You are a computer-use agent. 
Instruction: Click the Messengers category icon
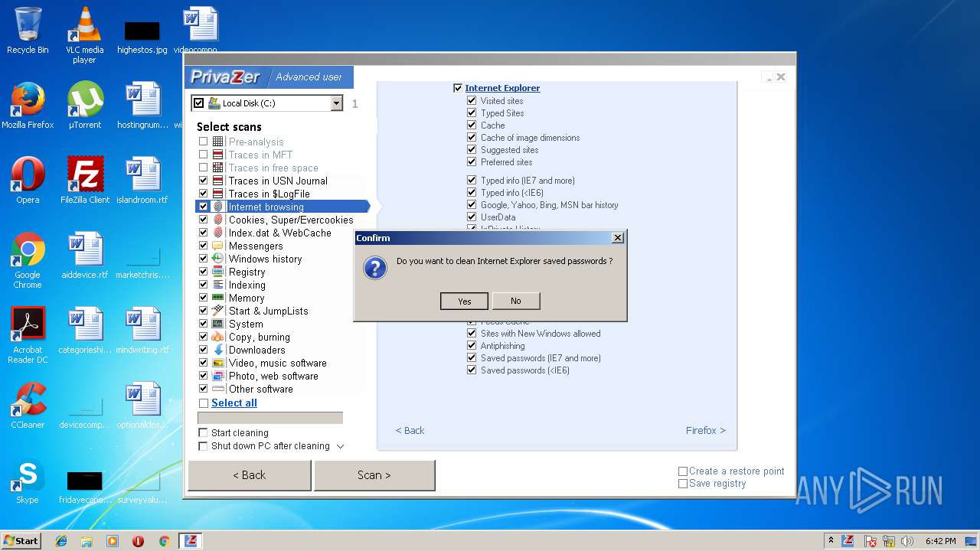(x=217, y=246)
